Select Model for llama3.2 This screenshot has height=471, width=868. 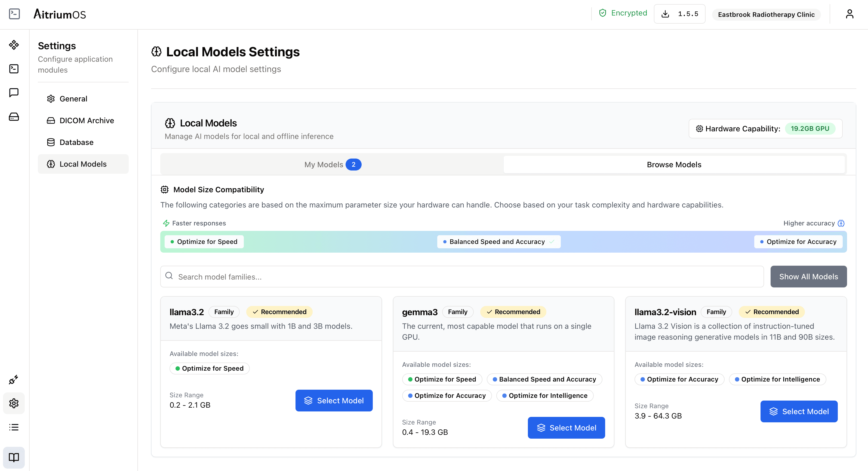334,401
